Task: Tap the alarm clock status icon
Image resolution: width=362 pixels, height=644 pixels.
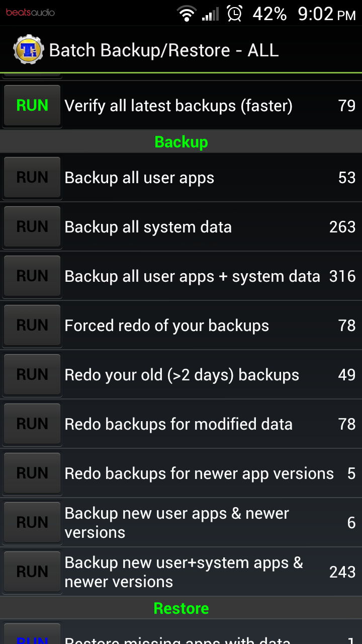Action: tap(234, 14)
